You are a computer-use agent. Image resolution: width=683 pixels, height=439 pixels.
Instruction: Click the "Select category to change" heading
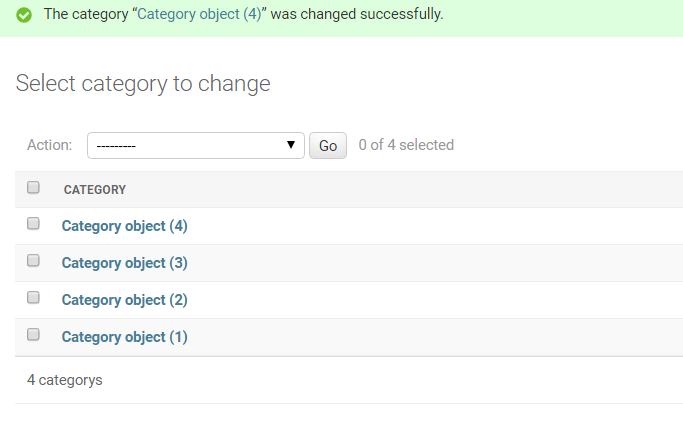tap(143, 84)
